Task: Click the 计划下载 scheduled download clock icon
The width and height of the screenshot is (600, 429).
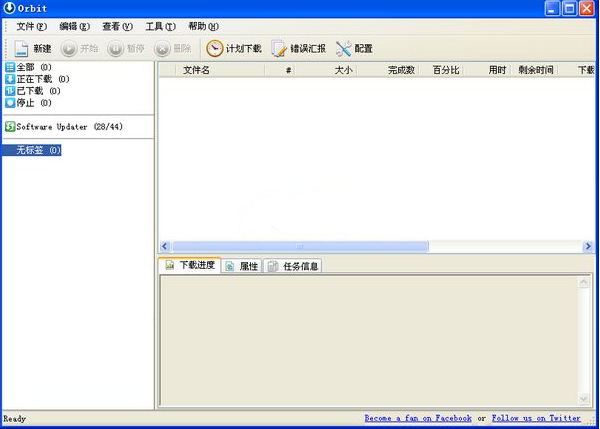Action: [x=214, y=48]
